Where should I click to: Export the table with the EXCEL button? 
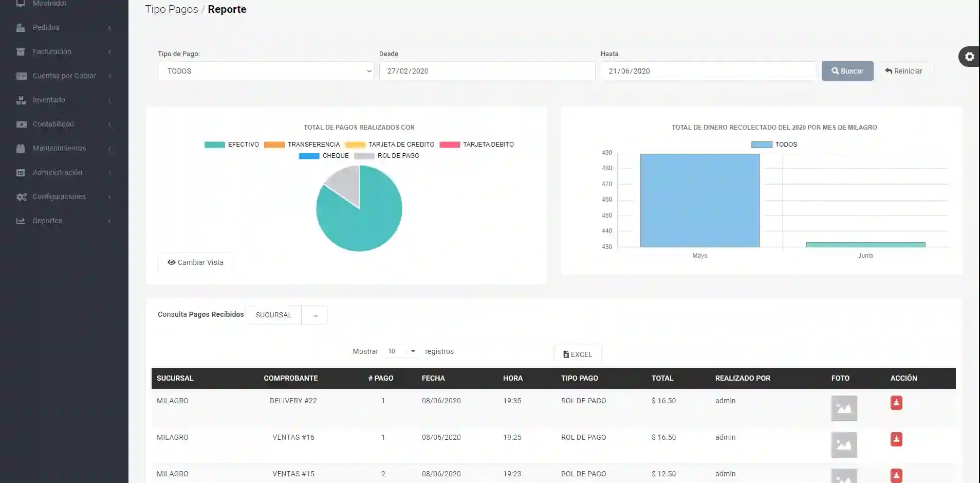tap(578, 354)
